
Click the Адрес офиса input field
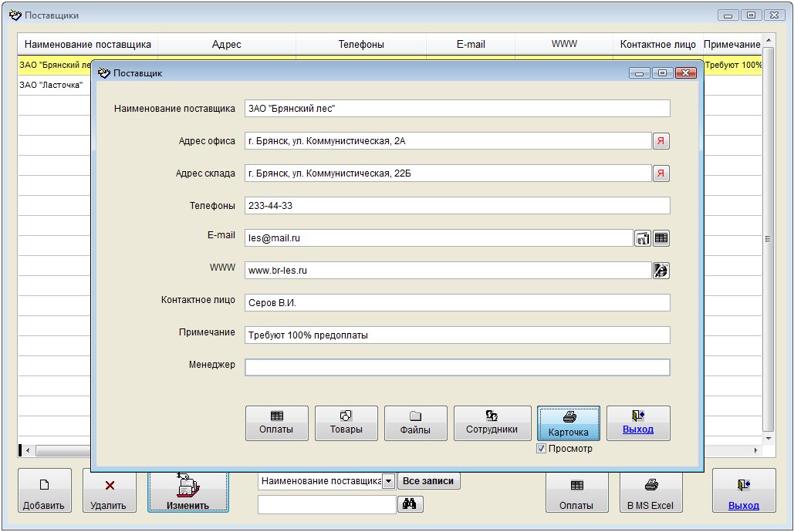(448, 141)
